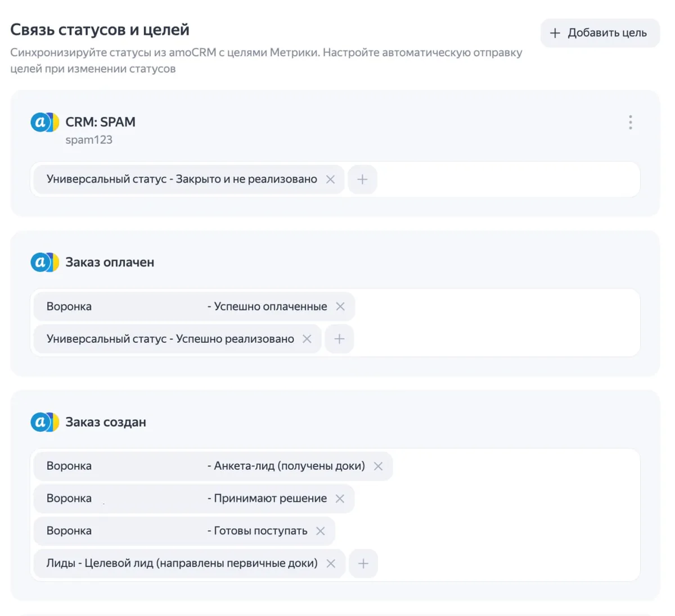Click the Заказ оплачен goal title
The width and height of the screenshot is (675, 616).
110,262
